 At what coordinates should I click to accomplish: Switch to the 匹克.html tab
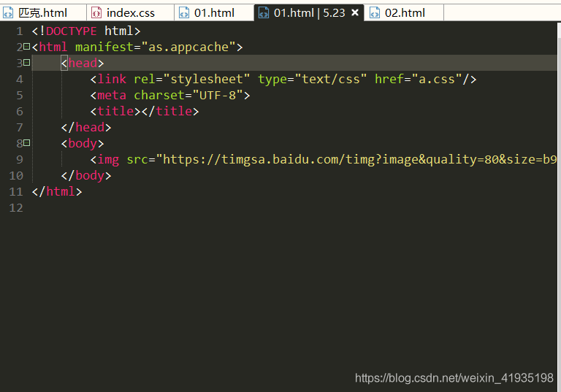coord(43,13)
